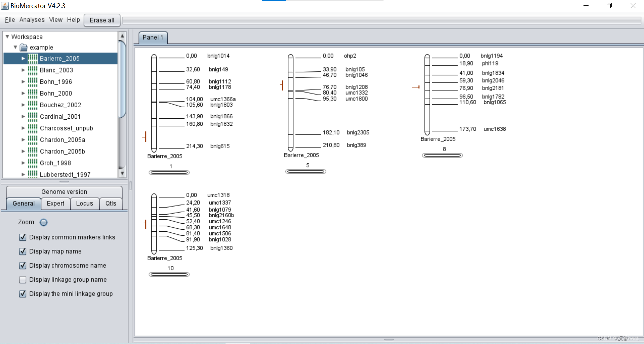Click the Blanc_2003 map icon
Image resolution: width=644 pixels, height=344 pixels.
tap(32, 70)
